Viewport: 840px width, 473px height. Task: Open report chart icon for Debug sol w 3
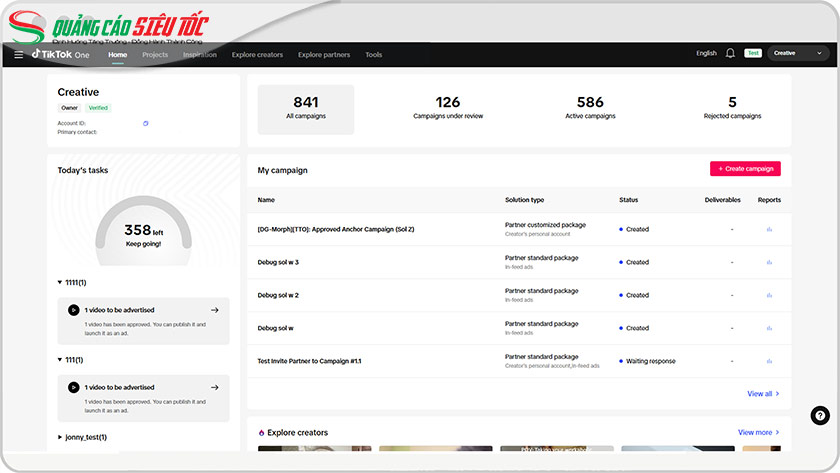(769, 262)
